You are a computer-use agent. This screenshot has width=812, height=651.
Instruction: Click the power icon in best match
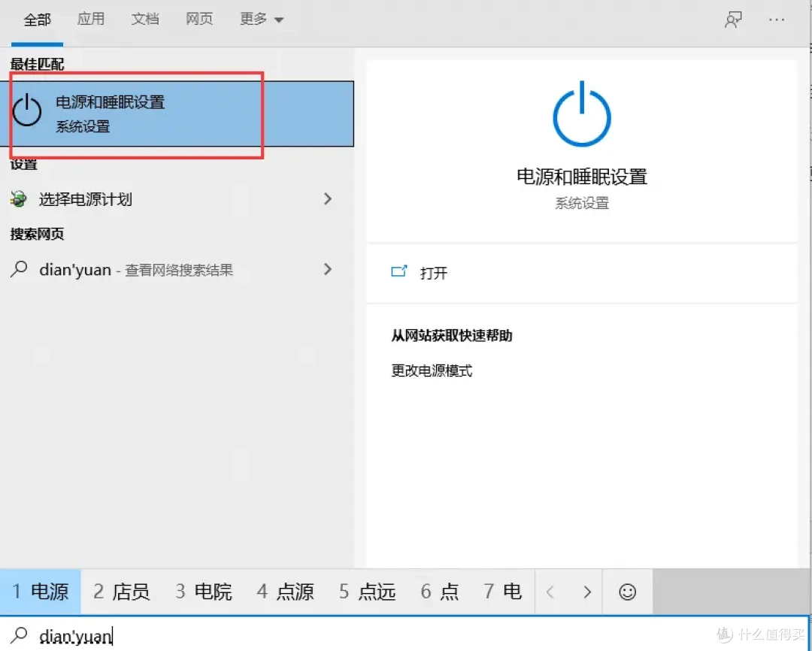point(27,111)
